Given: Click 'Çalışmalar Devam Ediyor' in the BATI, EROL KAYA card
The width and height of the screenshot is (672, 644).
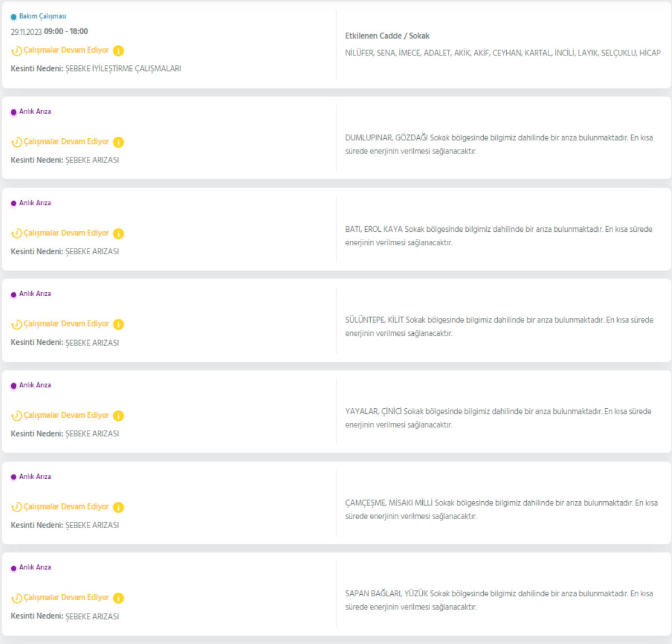Looking at the screenshot, I should (66, 233).
